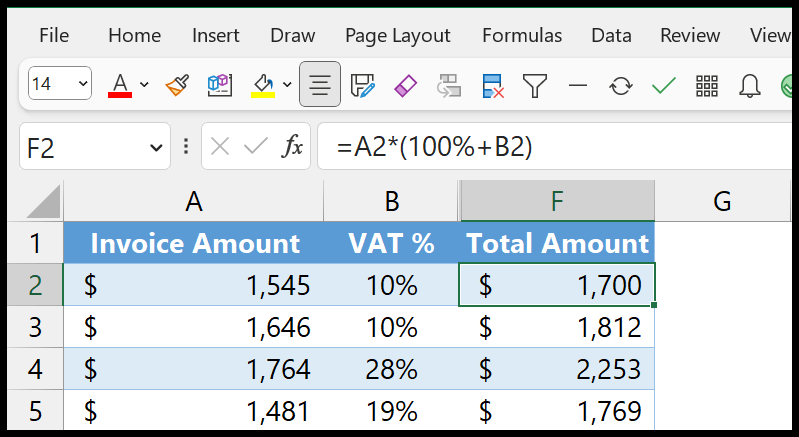Select row 3 header
This screenshot has height=437, width=799.
[x=35, y=327]
